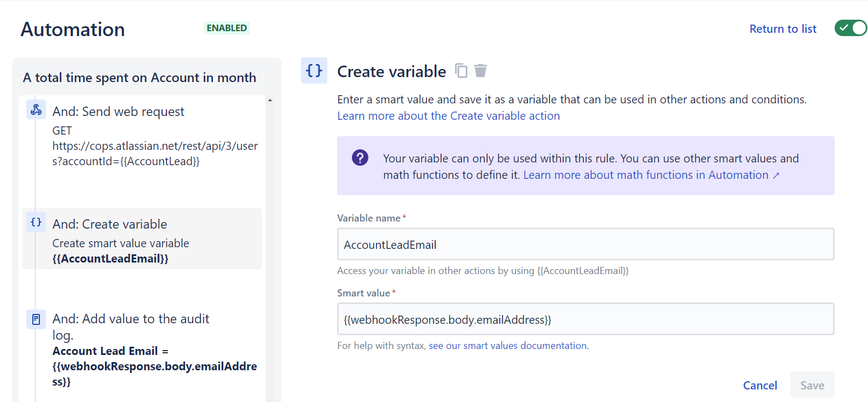Click the audit log document icon

click(36, 319)
